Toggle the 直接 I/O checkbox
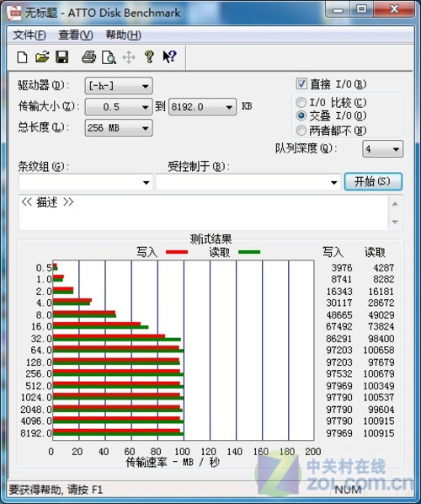The image size is (421, 504). (301, 83)
